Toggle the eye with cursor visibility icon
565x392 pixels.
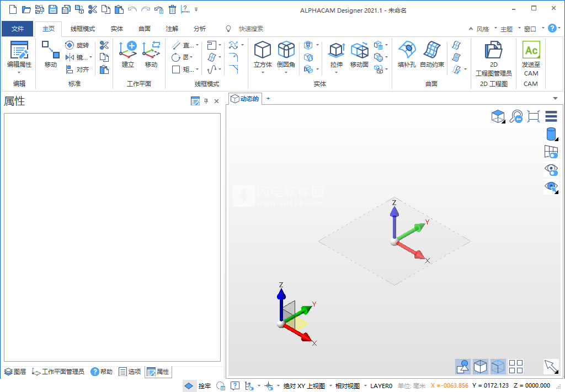551,187
